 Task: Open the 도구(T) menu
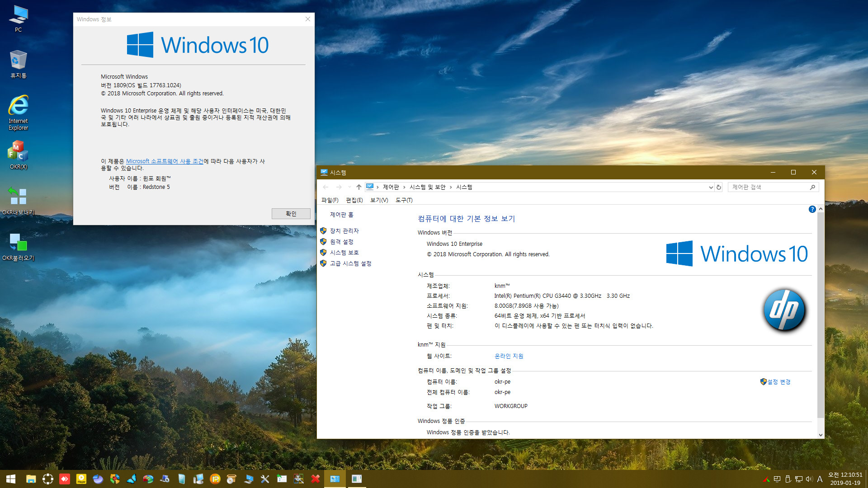tap(404, 200)
